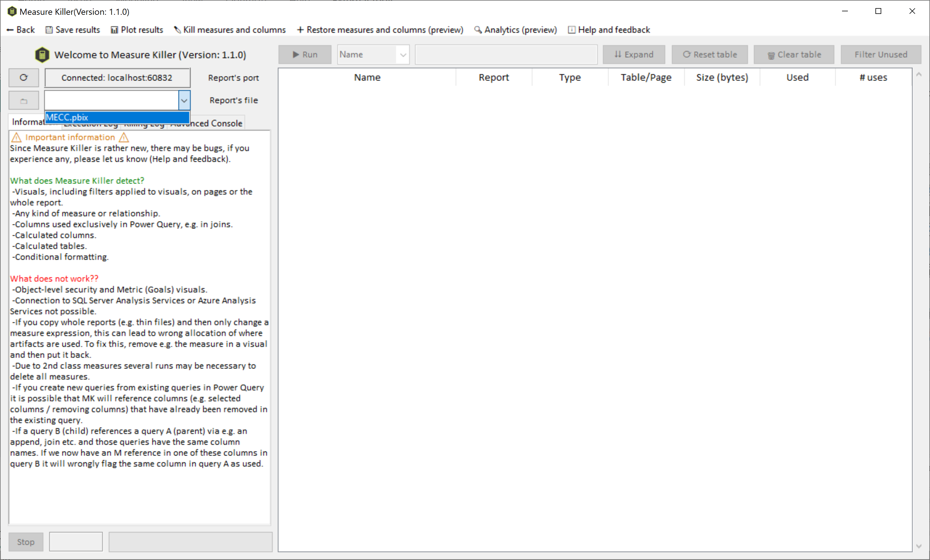
Task: Click the Help and feedback info icon
Action: pos(572,29)
